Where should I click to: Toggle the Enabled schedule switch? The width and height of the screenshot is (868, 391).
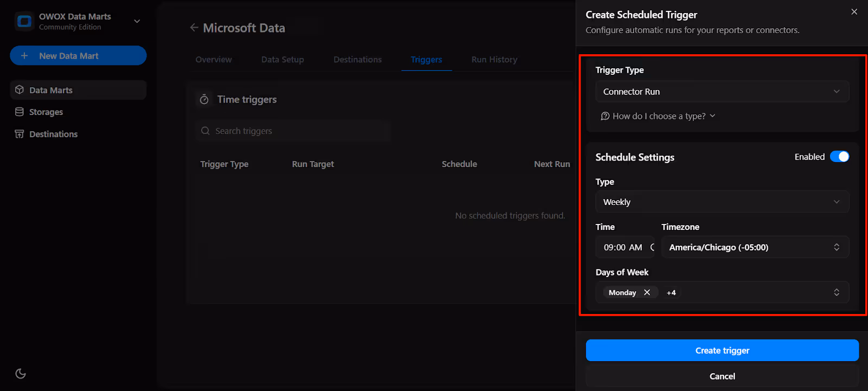tap(839, 157)
